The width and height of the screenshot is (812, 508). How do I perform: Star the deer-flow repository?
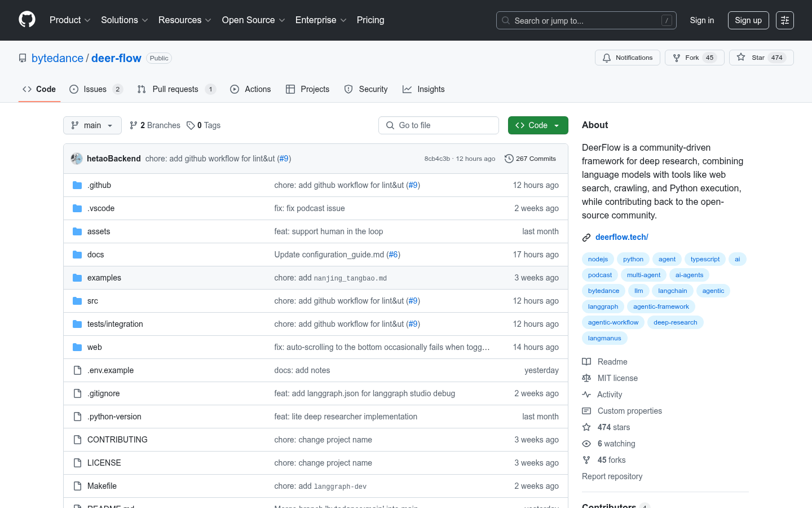pyautogui.click(x=761, y=58)
